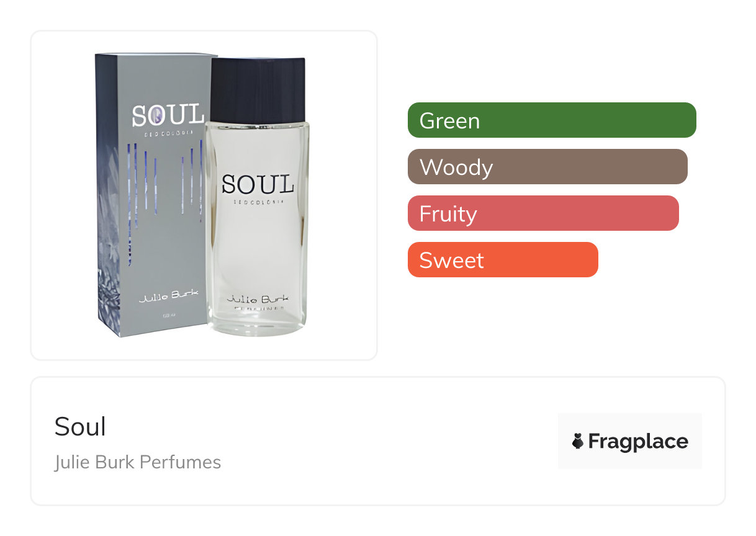Click the Fruity accord bar
The height and width of the screenshot is (536, 756).
click(542, 213)
